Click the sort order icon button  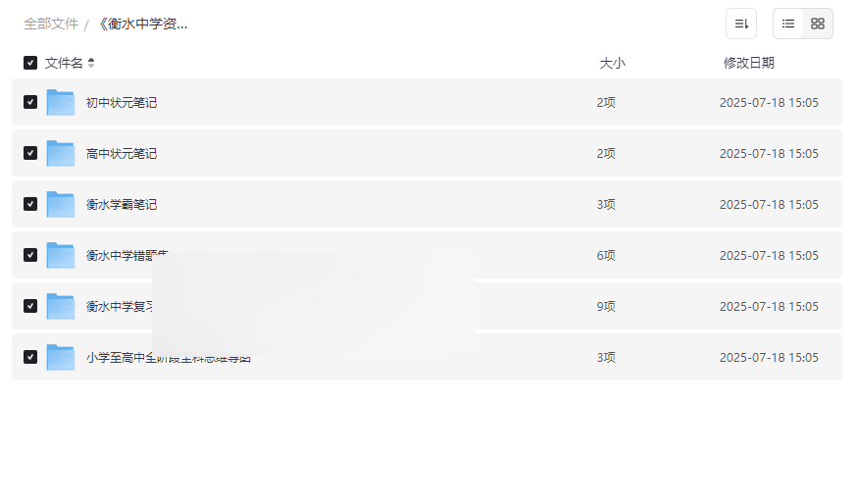pyautogui.click(x=741, y=24)
